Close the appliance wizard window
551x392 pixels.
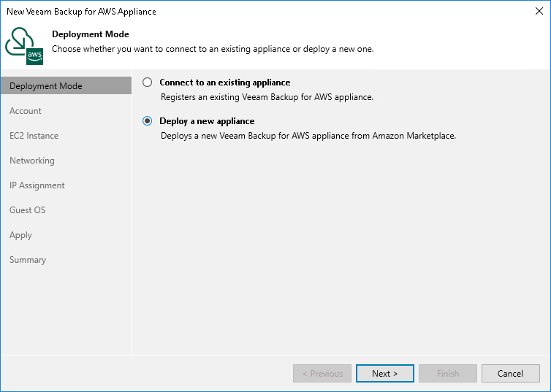pos(537,12)
